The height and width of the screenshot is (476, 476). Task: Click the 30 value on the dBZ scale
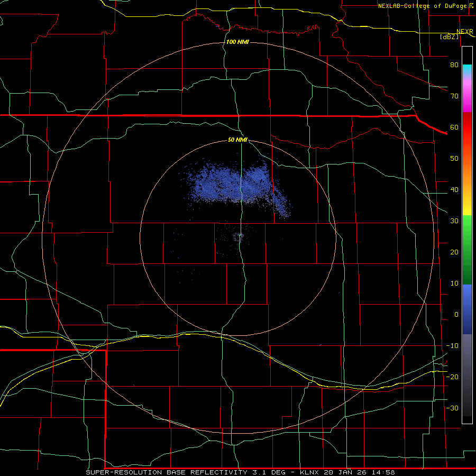click(454, 221)
